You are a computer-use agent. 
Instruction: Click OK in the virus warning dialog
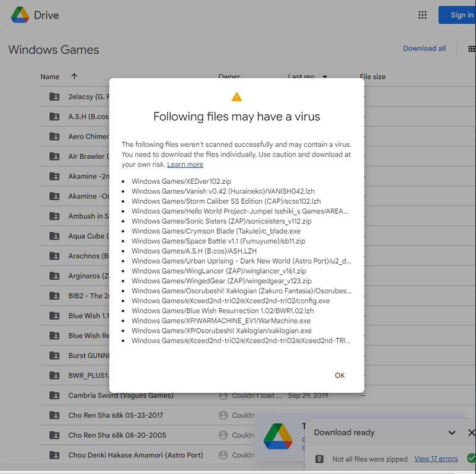[x=340, y=376]
